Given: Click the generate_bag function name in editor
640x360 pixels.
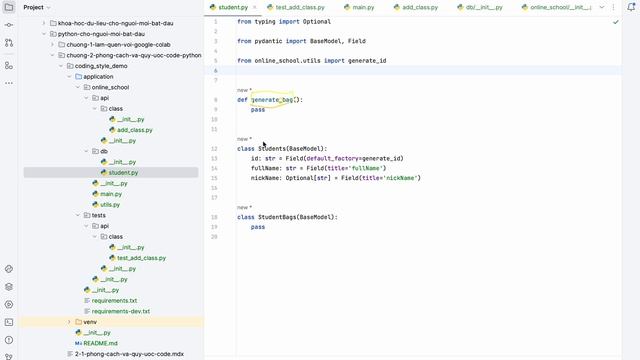Looking at the screenshot, I should pos(272,100).
